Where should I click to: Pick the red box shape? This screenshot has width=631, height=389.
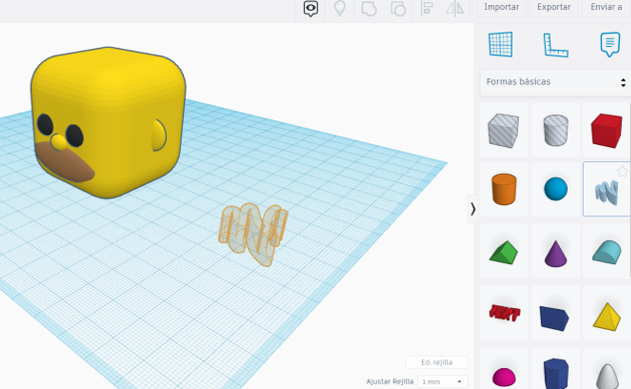tap(606, 130)
